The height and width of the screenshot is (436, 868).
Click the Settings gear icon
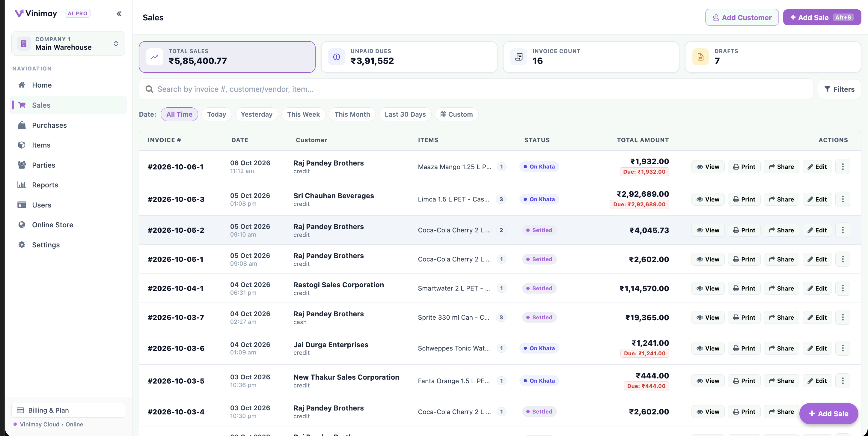(22, 245)
